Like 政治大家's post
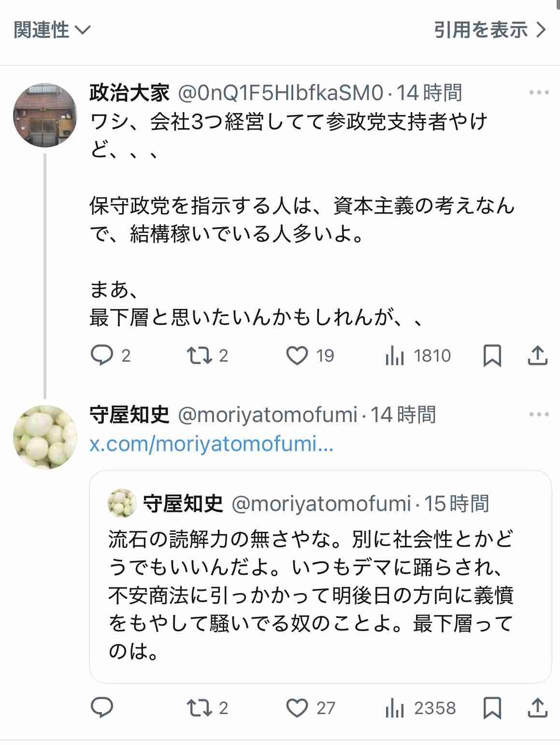This screenshot has height=745, width=560. [x=297, y=356]
